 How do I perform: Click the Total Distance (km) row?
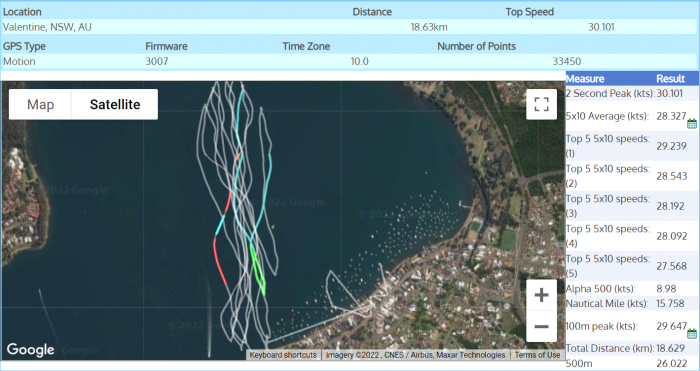tap(632, 348)
